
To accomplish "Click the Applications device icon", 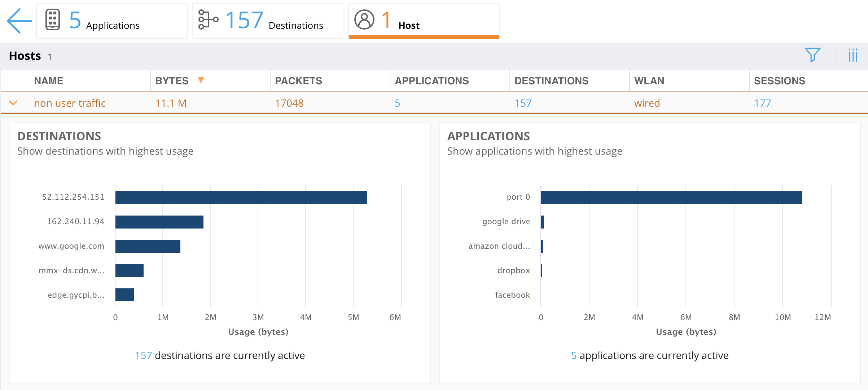I will click(53, 20).
